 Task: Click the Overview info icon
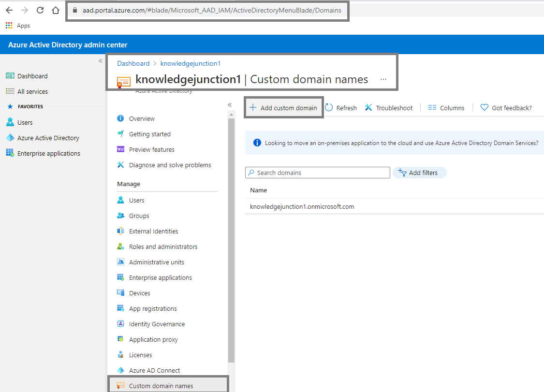(x=120, y=118)
